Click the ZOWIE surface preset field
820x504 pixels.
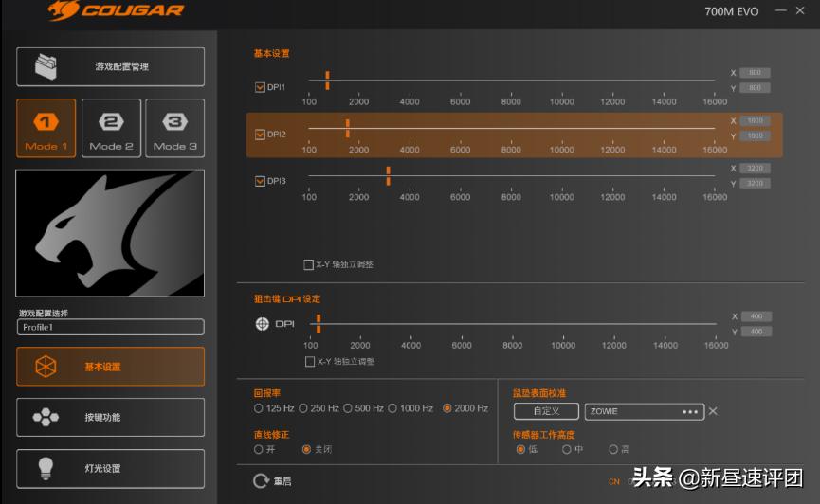645,411
